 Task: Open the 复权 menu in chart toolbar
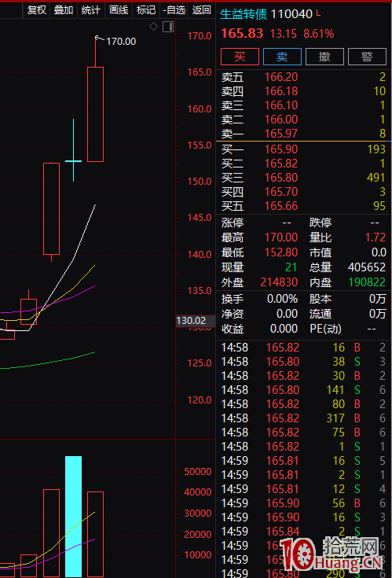(x=36, y=10)
